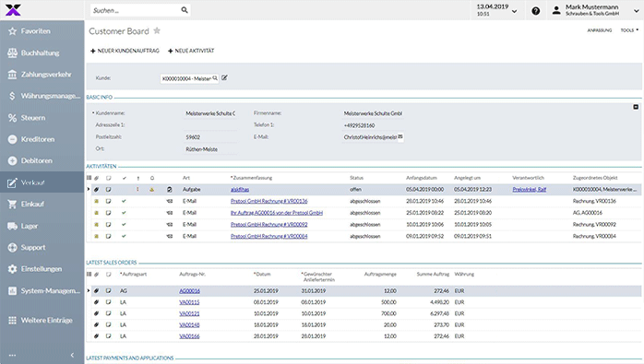Click the purple X app logo
Screen dimensions: 644x364
click(13, 10)
